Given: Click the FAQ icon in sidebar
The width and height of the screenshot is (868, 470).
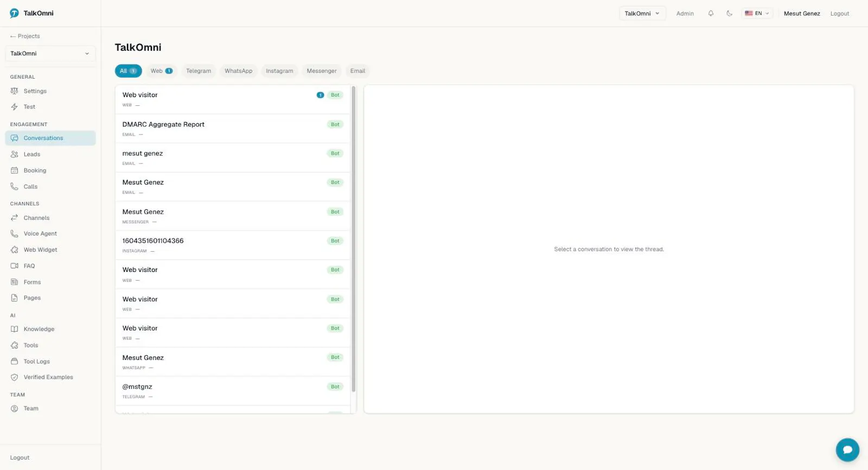Looking at the screenshot, I should point(15,266).
